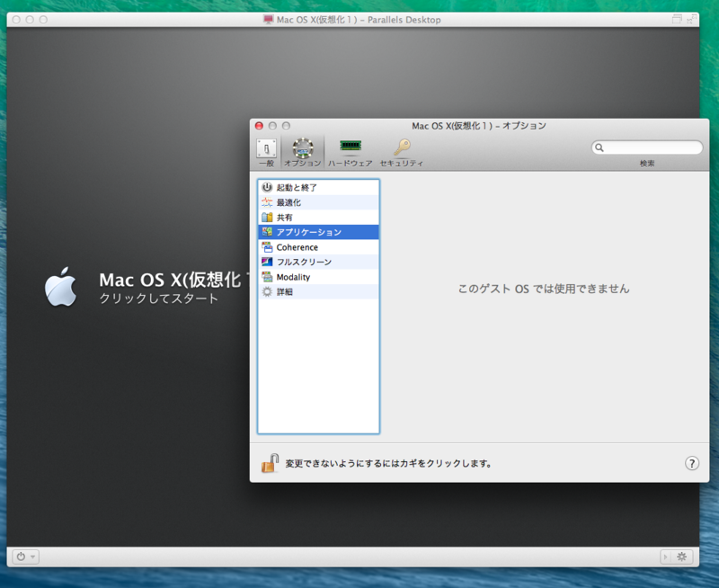Screen dimensions: 719x588
Task: Enter fullscreen via Parallels title bar icon
Action: 691,19
